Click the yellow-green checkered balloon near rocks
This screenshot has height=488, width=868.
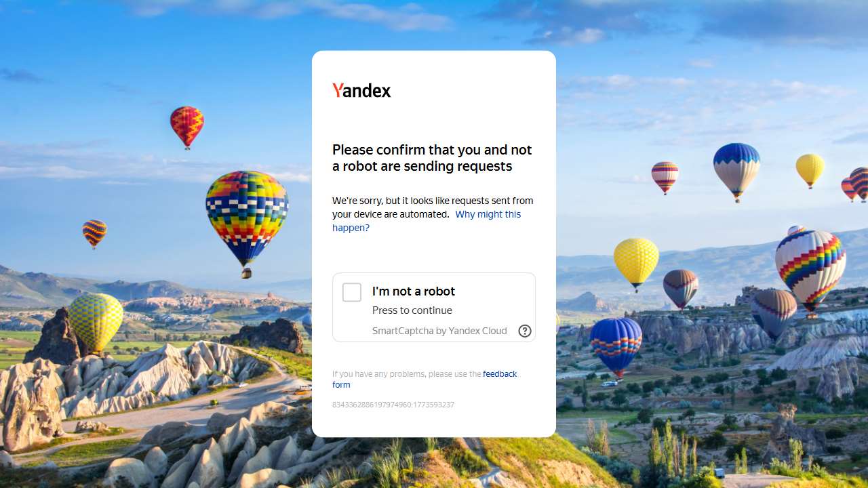pyautogui.click(x=96, y=323)
